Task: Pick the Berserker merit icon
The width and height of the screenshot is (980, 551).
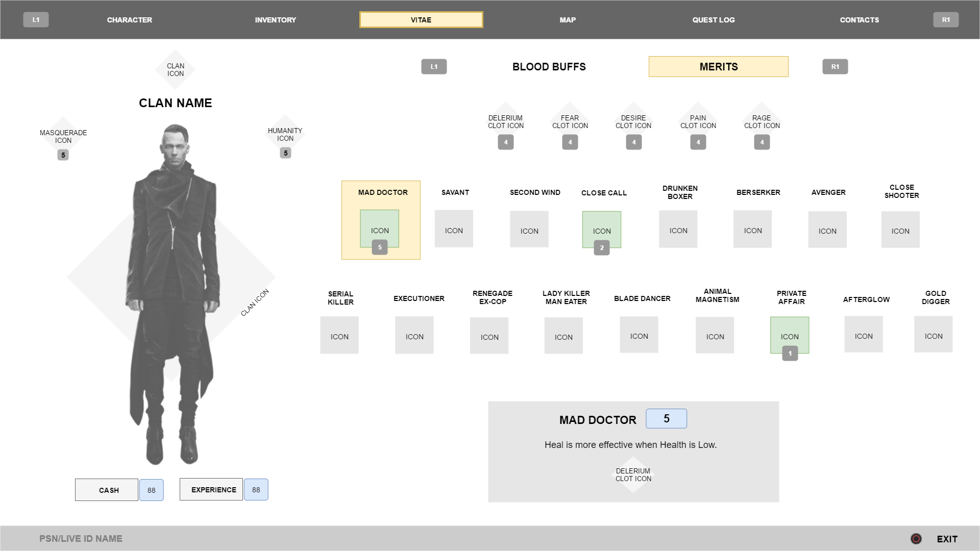Action: tap(752, 230)
